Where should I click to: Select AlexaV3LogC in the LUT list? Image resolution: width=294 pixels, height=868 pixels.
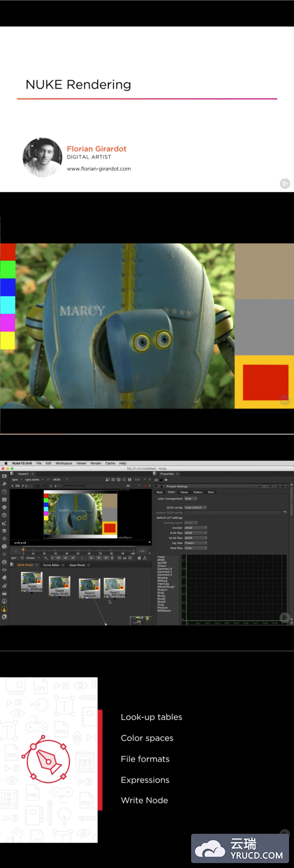point(166,587)
